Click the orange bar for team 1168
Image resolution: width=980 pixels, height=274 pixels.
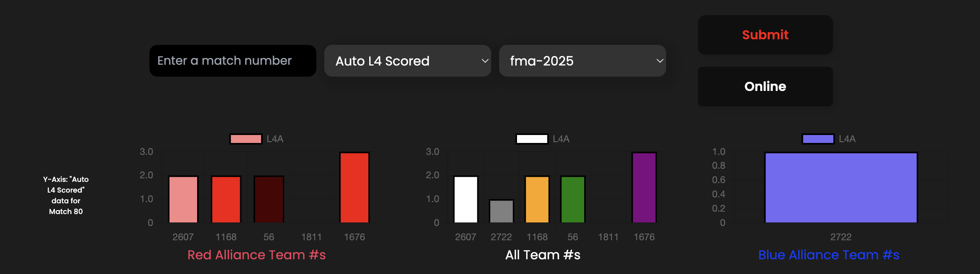click(537, 199)
